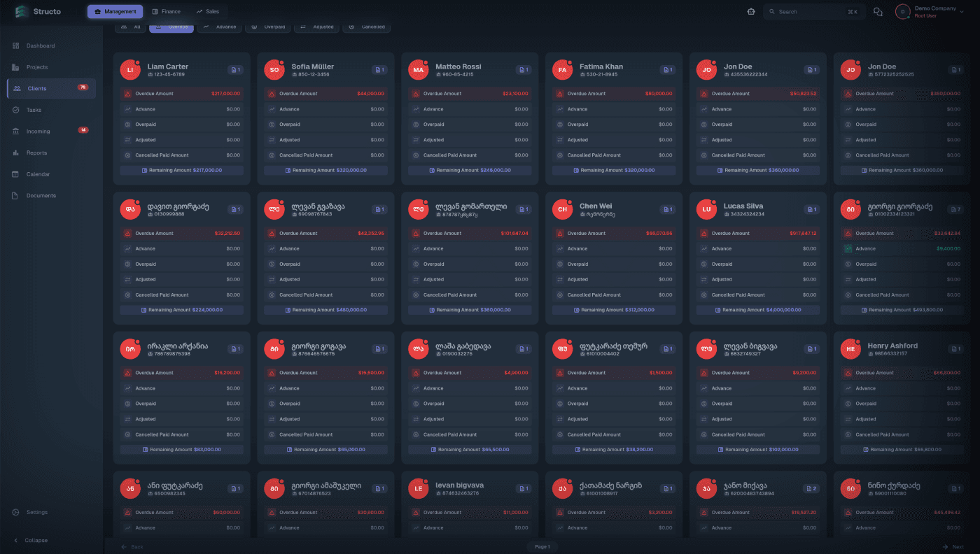
Task: Click overdue warning icon in Sofia Müller card
Action: (x=272, y=94)
